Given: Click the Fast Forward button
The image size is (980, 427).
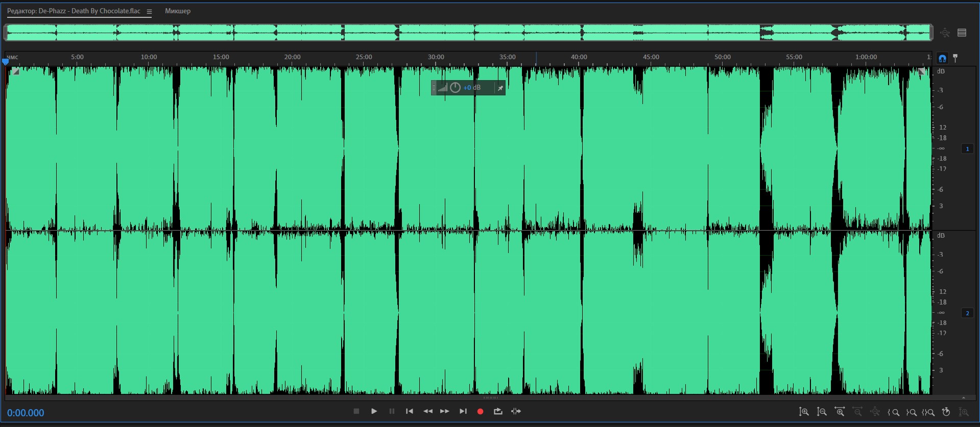Looking at the screenshot, I should 445,411.
